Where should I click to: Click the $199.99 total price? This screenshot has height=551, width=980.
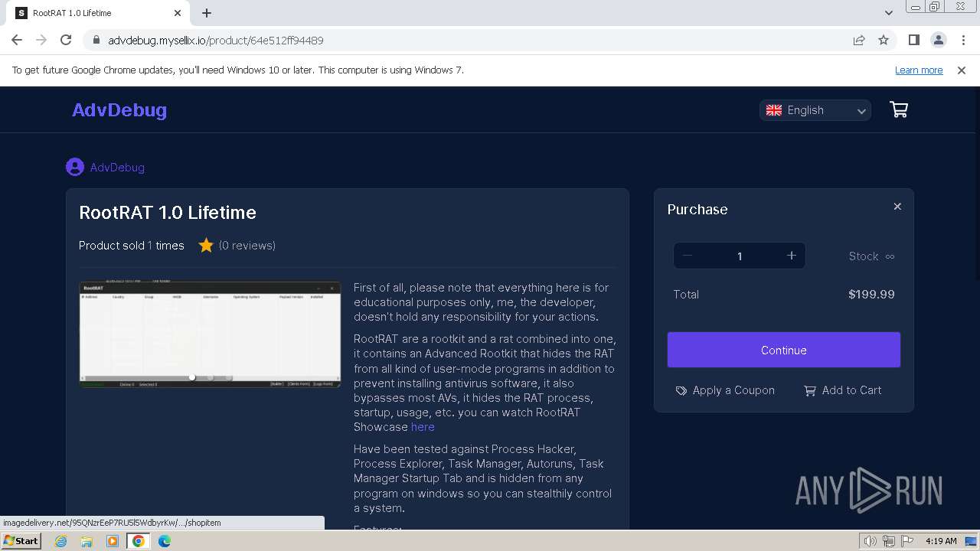pos(871,295)
